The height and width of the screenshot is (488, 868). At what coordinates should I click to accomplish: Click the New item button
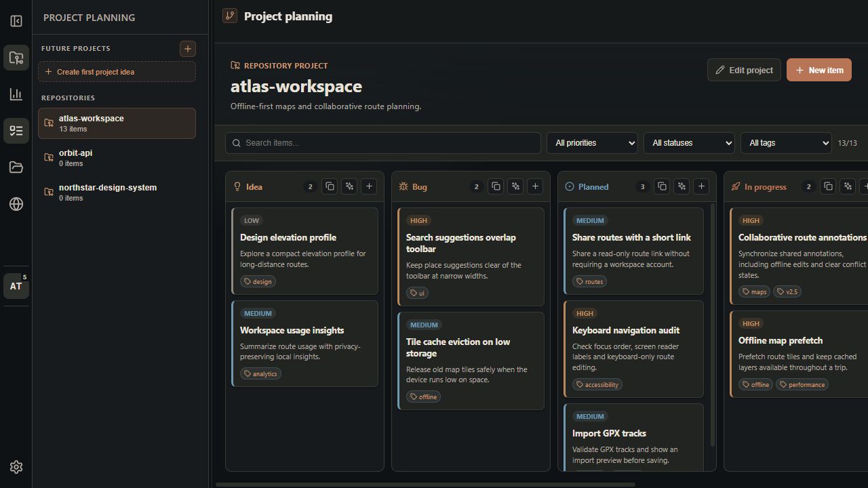[819, 70]
